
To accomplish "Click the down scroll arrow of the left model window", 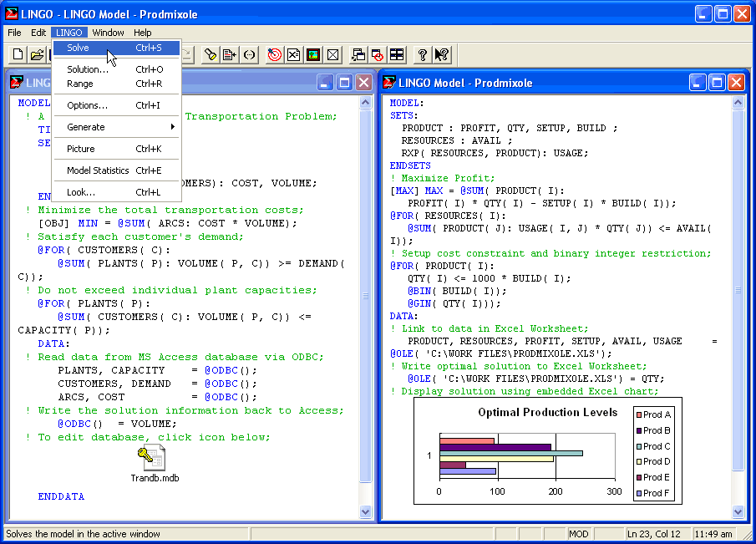I will [365, 512].
